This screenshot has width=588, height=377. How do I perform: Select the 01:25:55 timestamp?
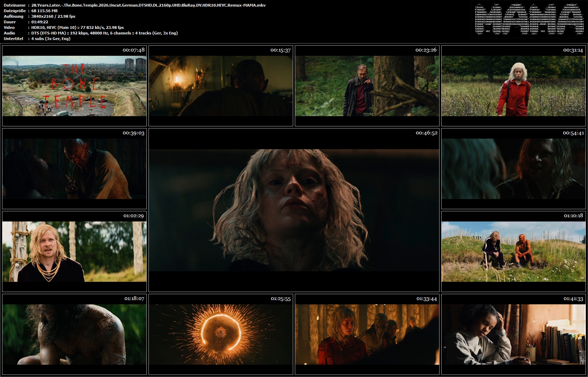pyautogui.click(x=281, y=299)
